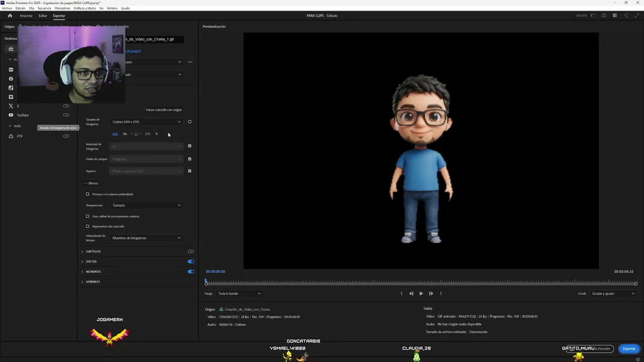Viewport: 644px width, 362px height.
Task: Open the frame size Custom (419 x 279) dropdown
Action: point(146,122)
